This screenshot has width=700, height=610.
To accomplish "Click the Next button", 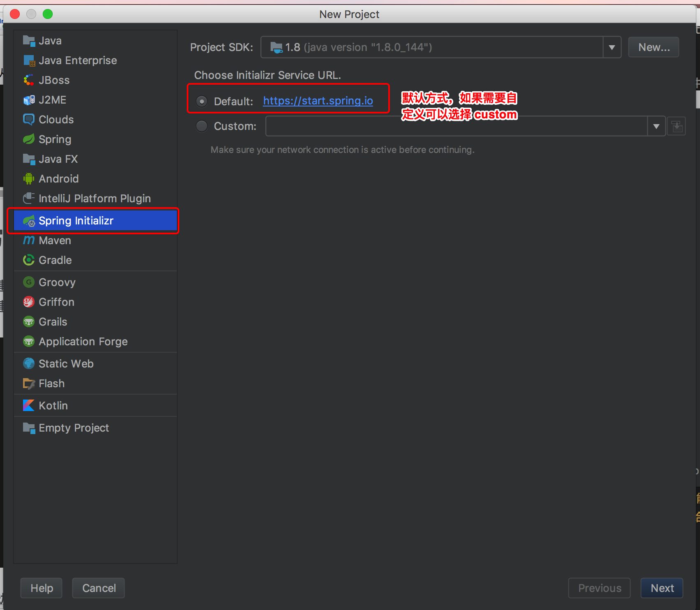I will pos(662,588).
